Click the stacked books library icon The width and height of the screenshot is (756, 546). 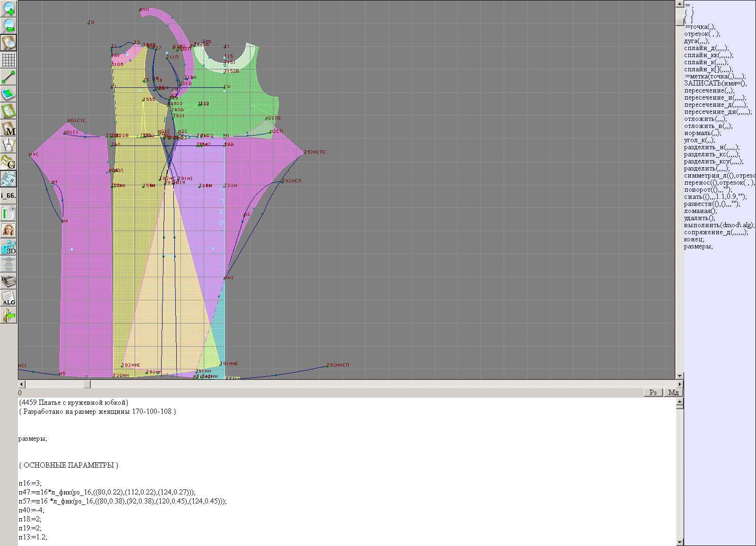coord(9,282)
